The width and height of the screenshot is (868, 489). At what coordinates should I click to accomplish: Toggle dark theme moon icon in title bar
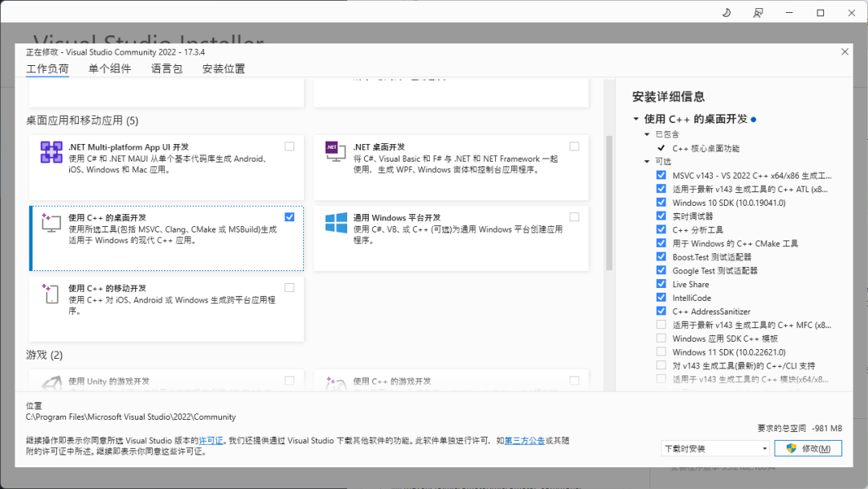727,13
